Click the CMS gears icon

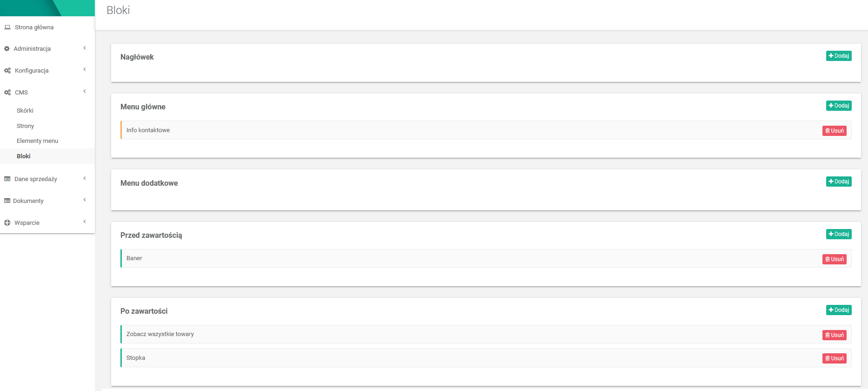click(x=7, y=93)
